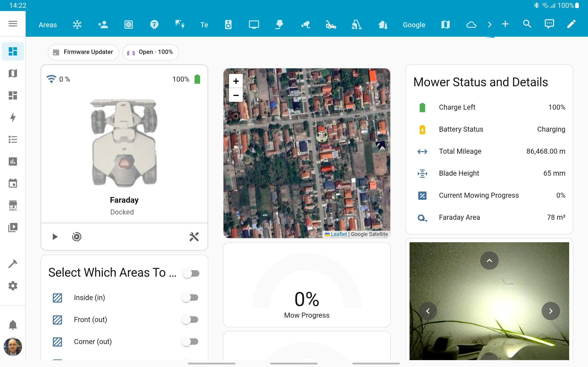The width and height of the screenshot is (588, 367).
Task: Open dashboard search with the magnifier icon
Action: (x=527, y=24)
